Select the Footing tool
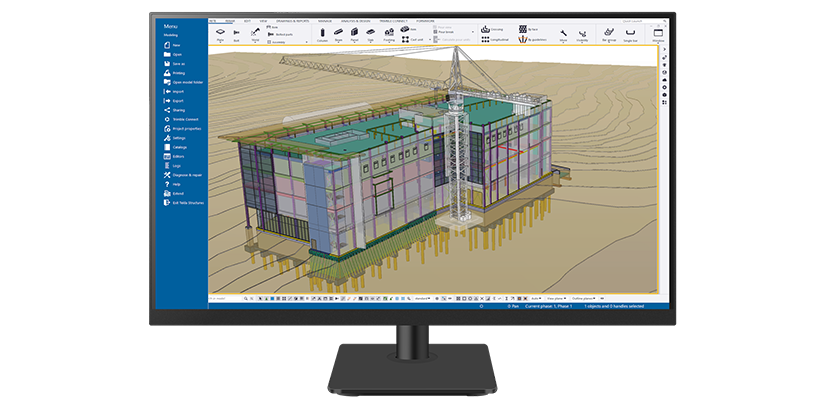Viewport: 826px width, 400px height. [x=389, y=34]
